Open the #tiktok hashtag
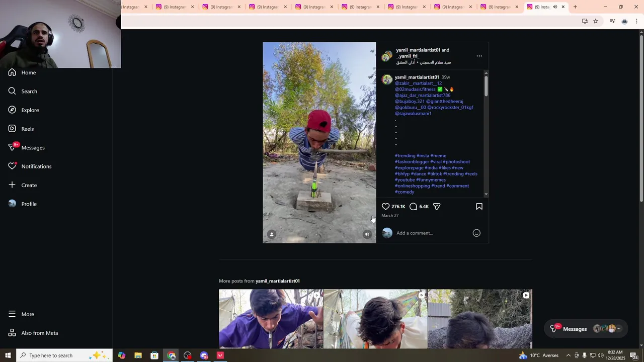Image resolution: width=644 pixels, height=362 pixels. pos(435,174)
